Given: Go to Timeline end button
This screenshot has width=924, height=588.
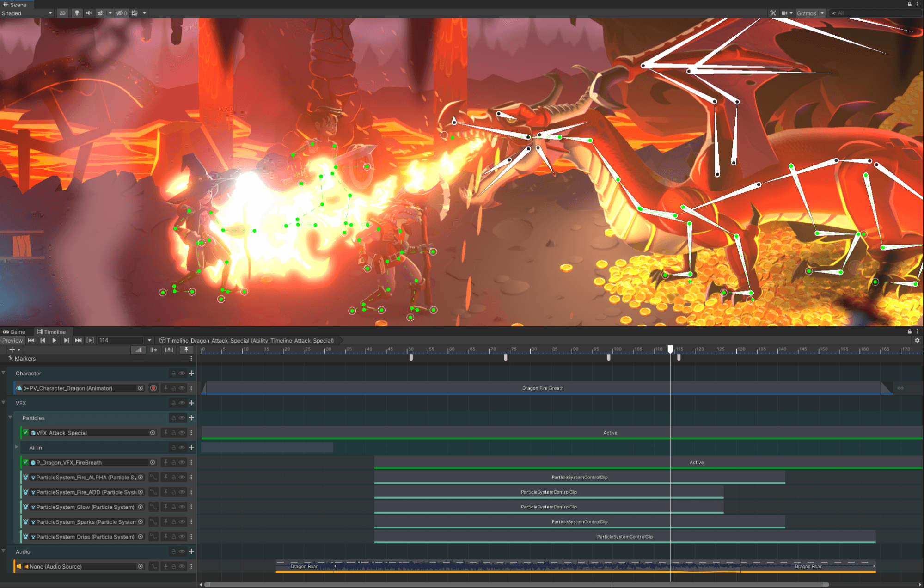Looking at the screenshot, I should (78, 340).
